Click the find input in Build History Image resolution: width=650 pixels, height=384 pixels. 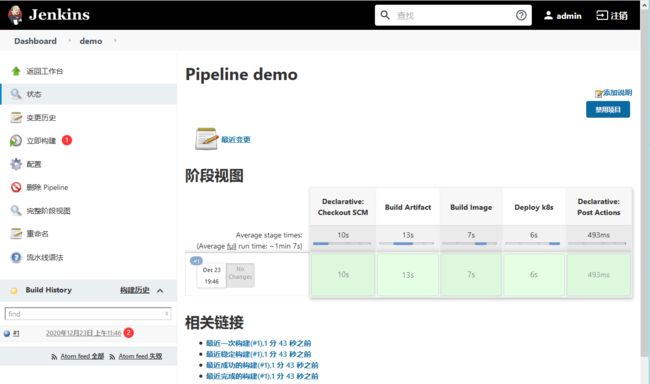[87, 314]
